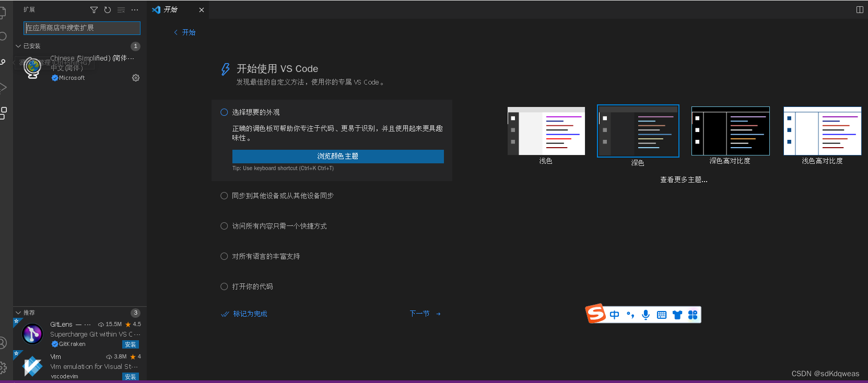Open the Sogou soft keyboard

click(662, 315)
